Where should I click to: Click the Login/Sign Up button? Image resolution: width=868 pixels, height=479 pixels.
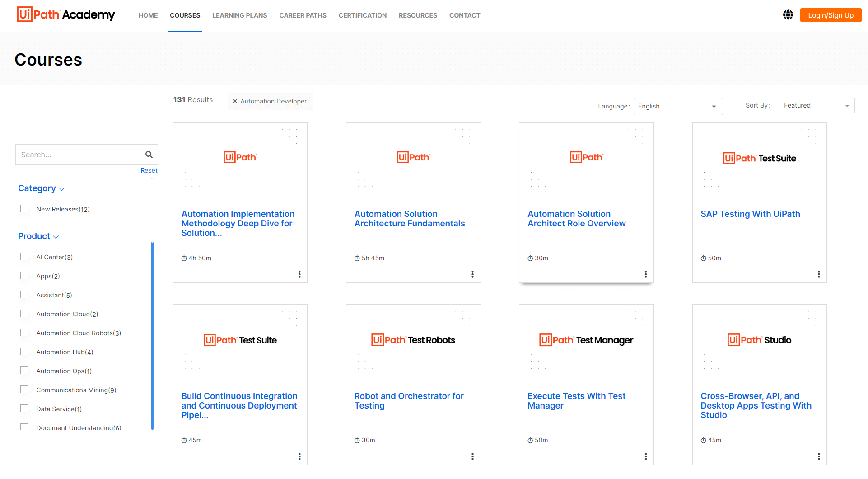831,15
